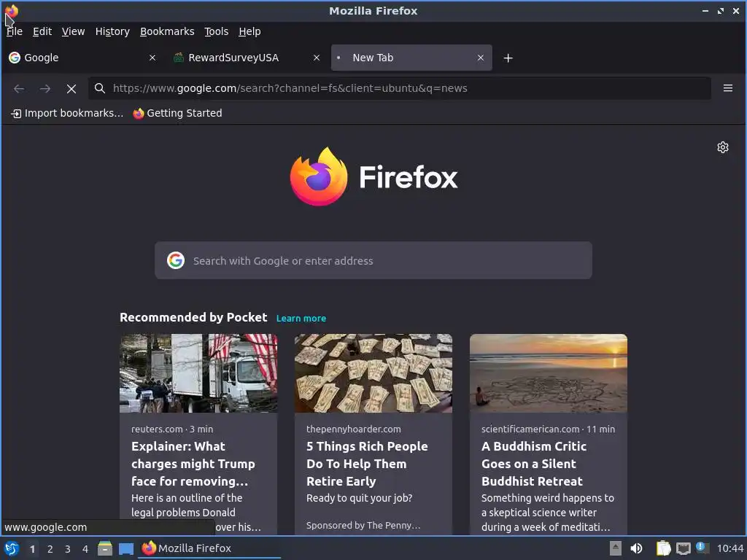Open the Help menu
This screenshot has height=560, width=747.
click(249, 31)
